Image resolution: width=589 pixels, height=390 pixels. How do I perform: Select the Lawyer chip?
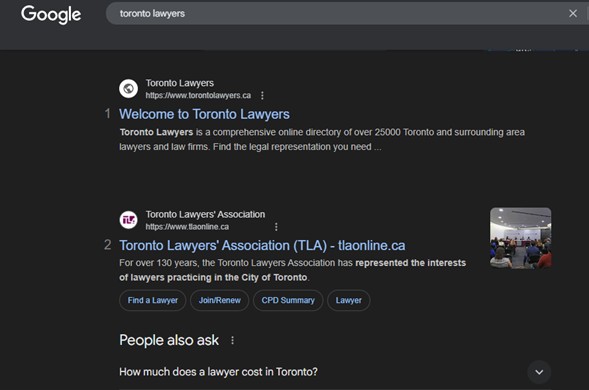(x=349, y=300)
